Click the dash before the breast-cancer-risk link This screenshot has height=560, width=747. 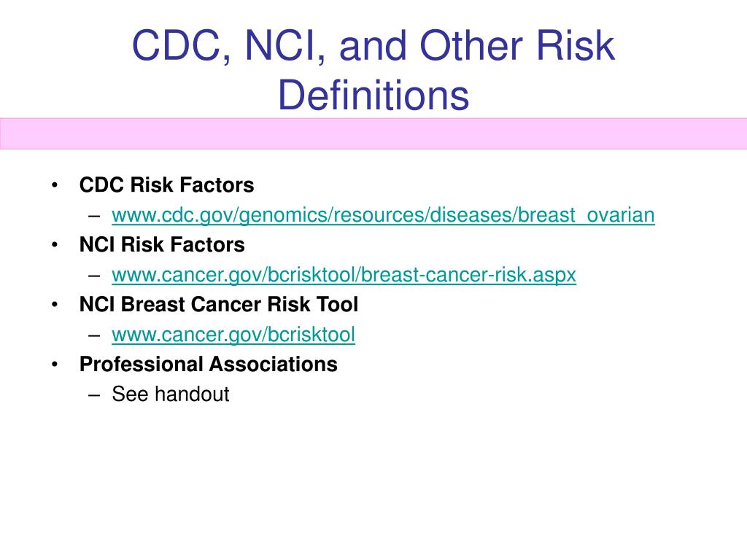pos(94,276)
